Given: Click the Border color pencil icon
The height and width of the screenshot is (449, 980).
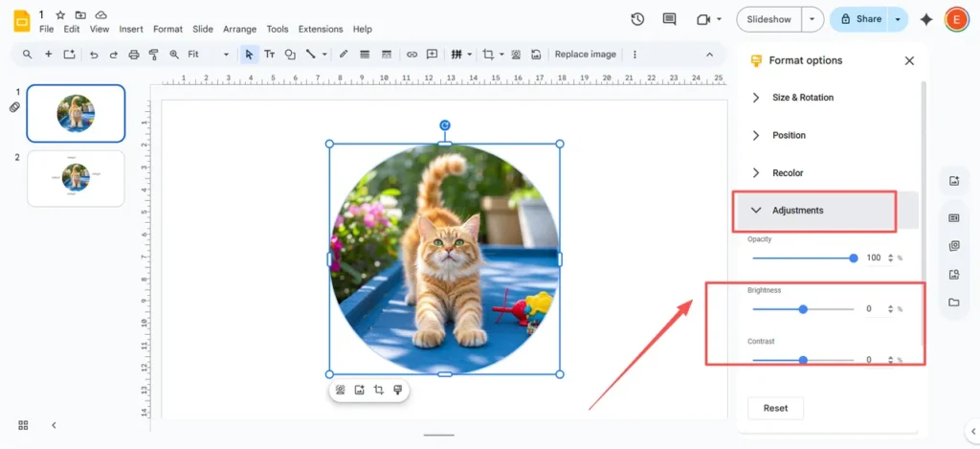Looking at the screenshot, I should [344, 55].
